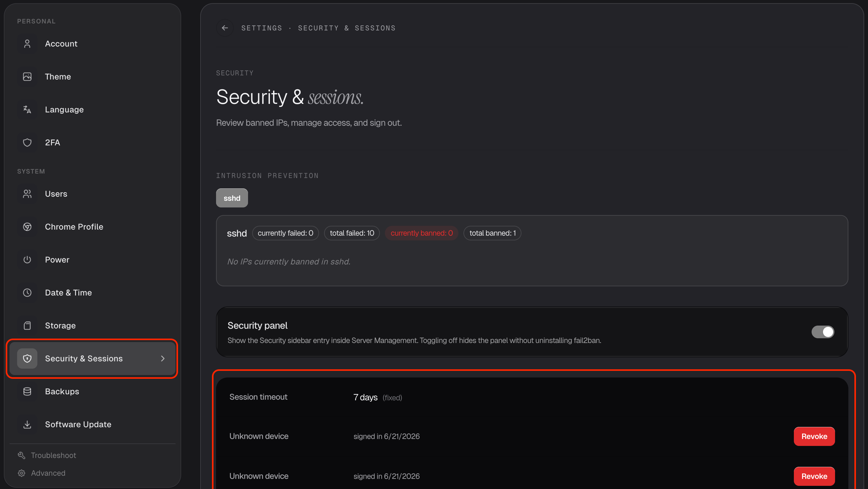
Task: Click the Backups database icon
Action: coord(27,391)
